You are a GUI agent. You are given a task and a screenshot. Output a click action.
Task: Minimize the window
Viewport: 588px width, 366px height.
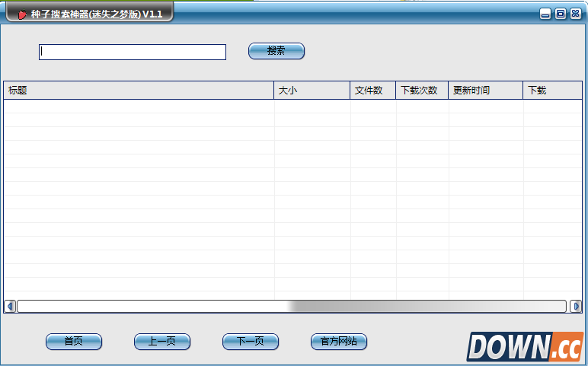click(x=545, y=14)
